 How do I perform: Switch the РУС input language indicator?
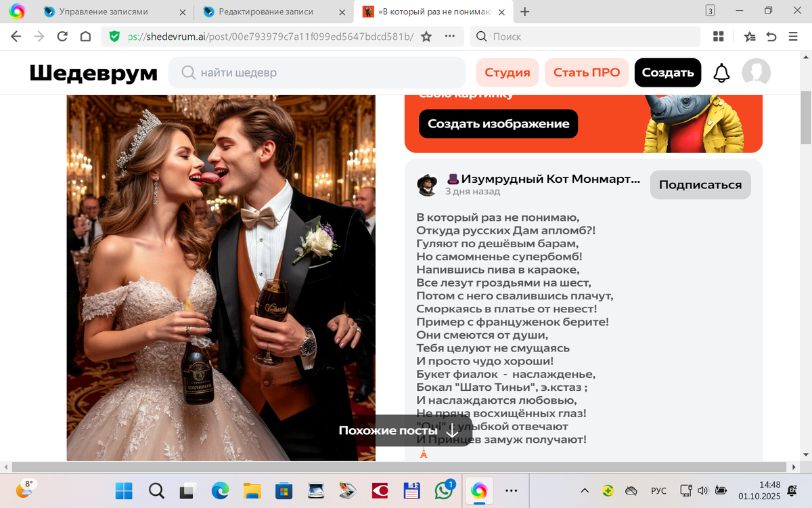(659, 490)
